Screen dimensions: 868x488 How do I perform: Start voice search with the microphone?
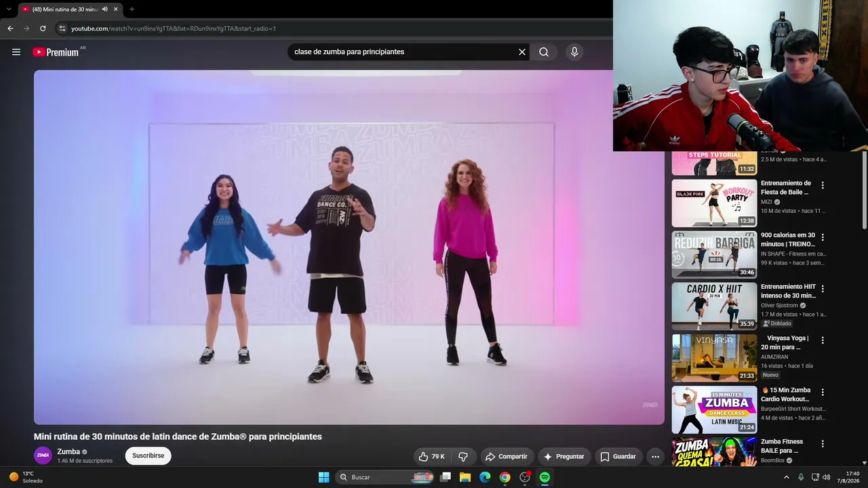(x=574, y=52)
